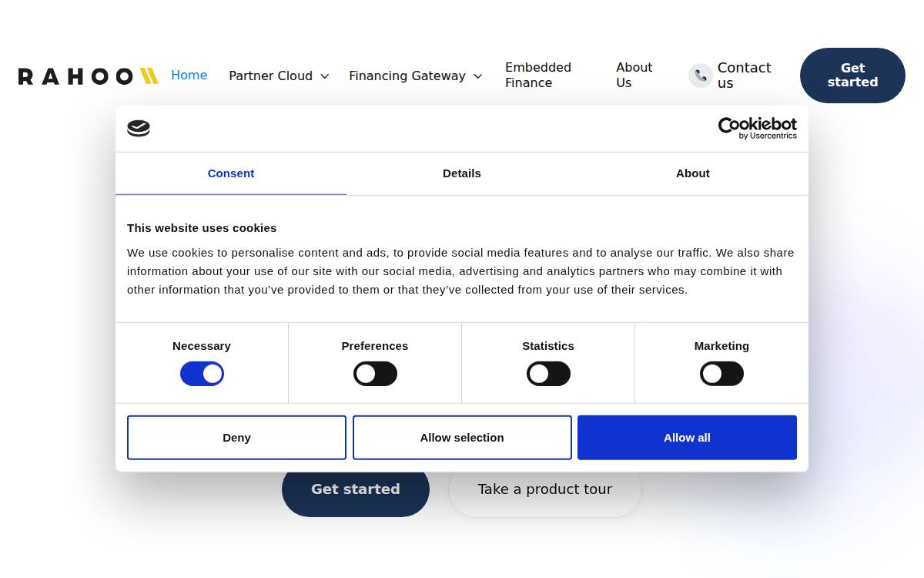
Task: Switch to the About tab
Action: [693, 173]
